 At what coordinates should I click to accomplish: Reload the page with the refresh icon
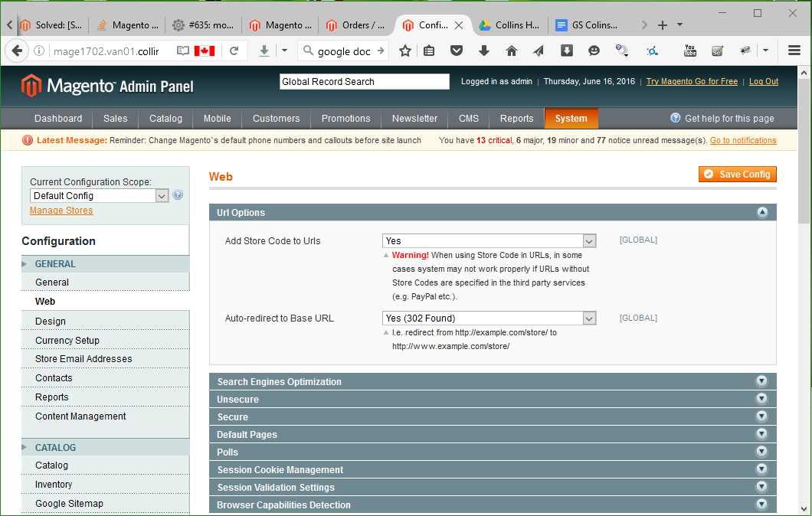coord(234,51)
